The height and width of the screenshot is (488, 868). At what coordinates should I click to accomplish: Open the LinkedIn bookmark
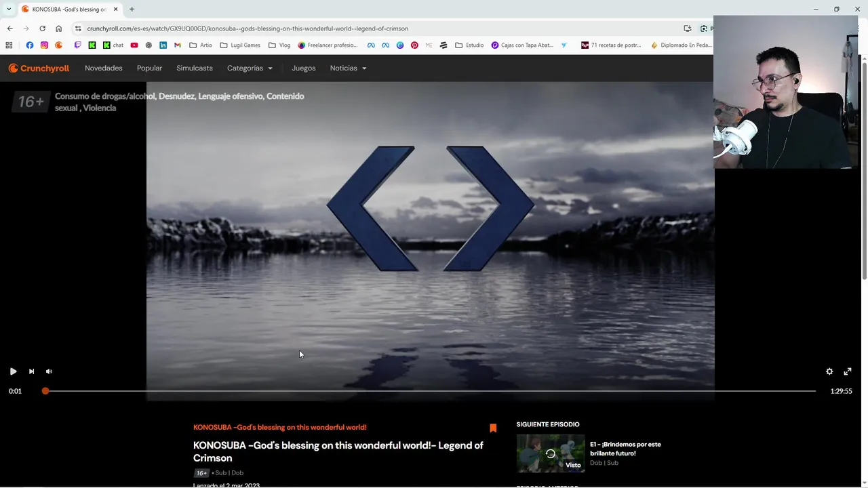pyautogui.click(x=163, y=45)
